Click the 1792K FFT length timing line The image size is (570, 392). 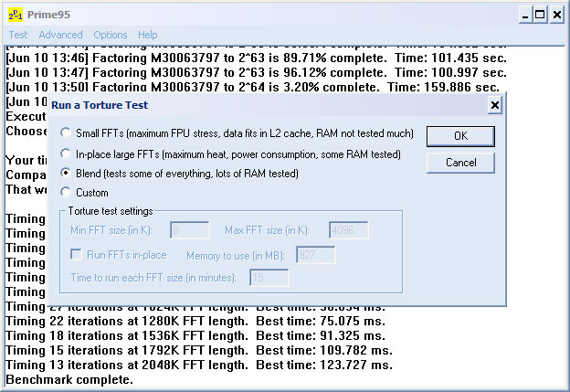tap(199, 351)
